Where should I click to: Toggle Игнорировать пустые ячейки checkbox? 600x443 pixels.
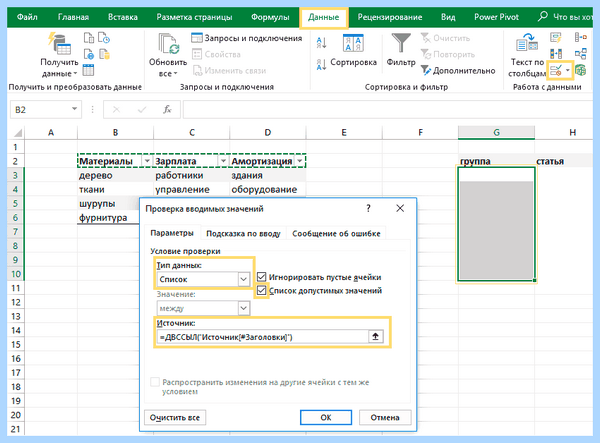pyautogui.click(x=261, y=277)
